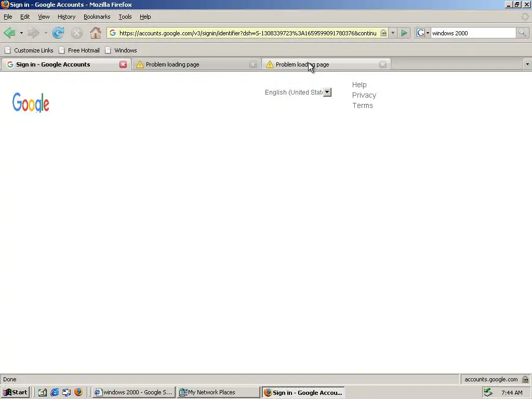
Task: Click the Stop loading button
Action: [77, 33]
